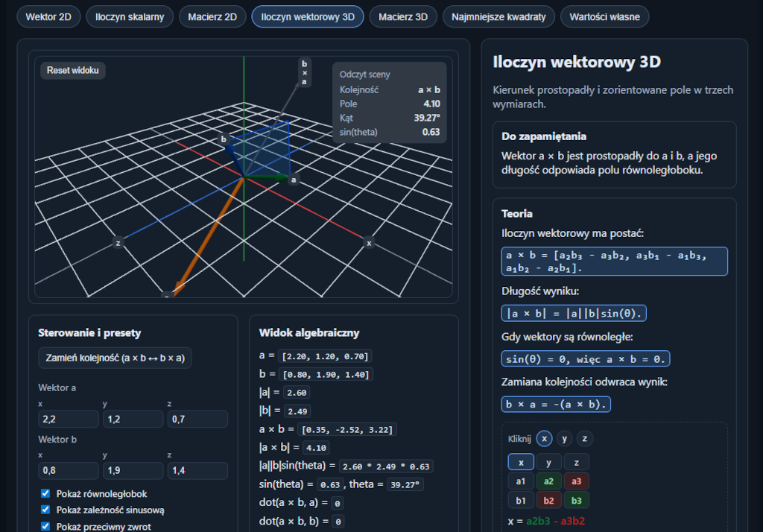763x532 pixels.
Task: Click the formula b × a = -(a × b).
Action: click(x=556, y=405)
